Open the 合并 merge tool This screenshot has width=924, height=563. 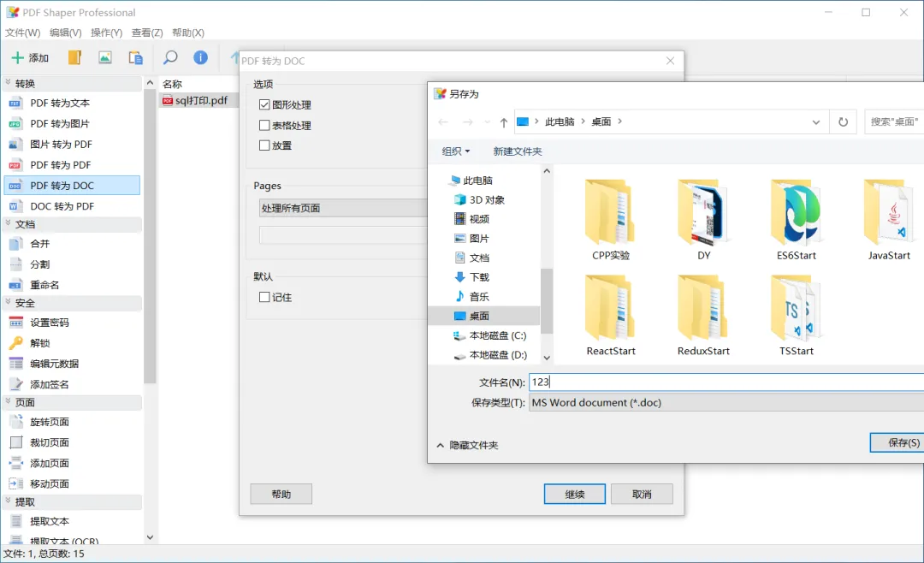coord(73,244)
